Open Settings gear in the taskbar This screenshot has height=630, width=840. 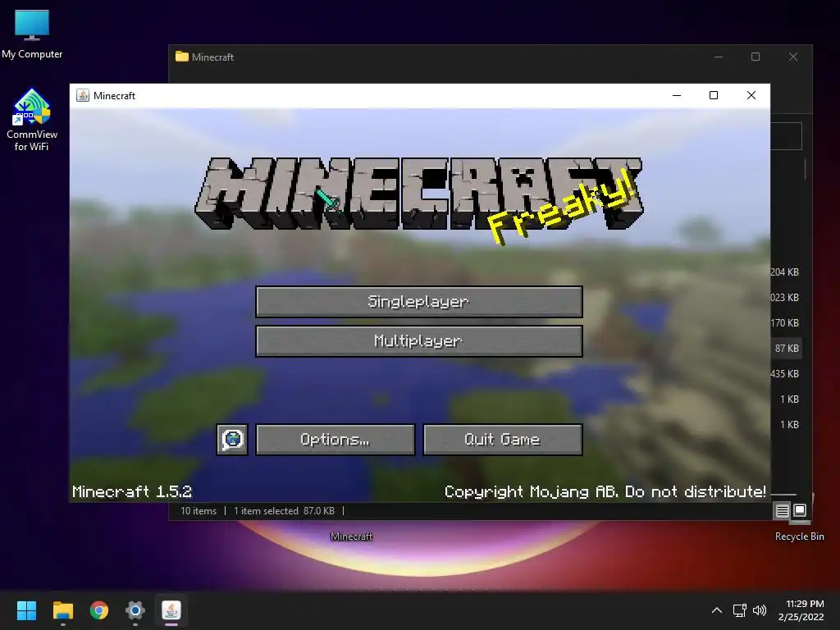pos(135,610)
